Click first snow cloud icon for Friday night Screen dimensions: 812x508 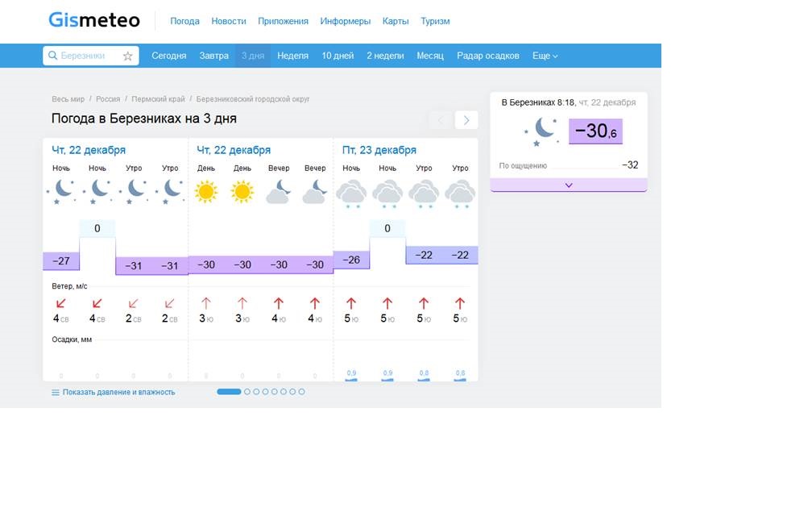tap(351, 194)
